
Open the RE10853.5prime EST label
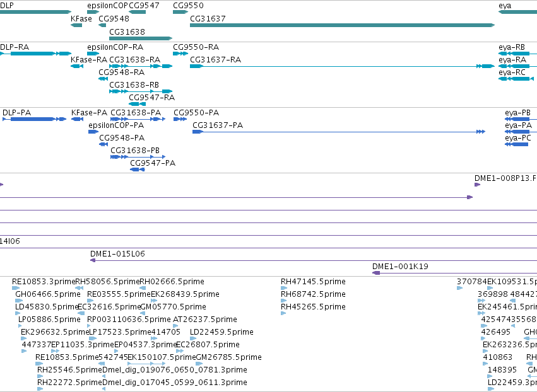tap(67, 357)
